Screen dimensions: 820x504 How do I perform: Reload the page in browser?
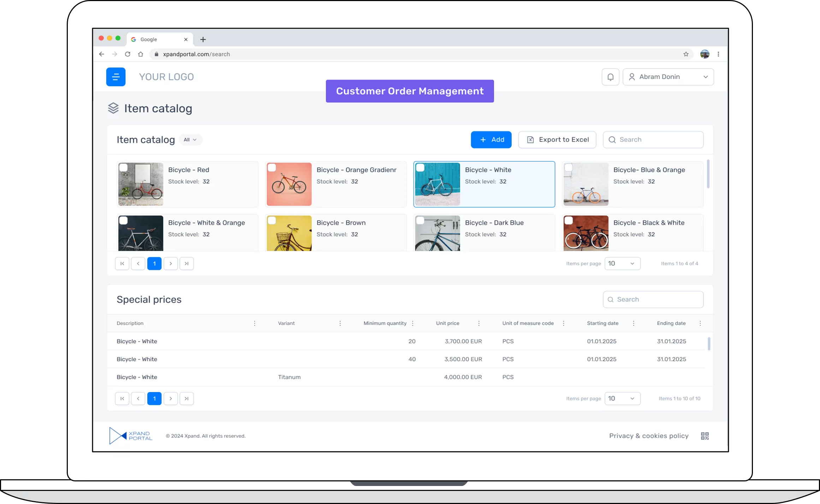[127, 54]
